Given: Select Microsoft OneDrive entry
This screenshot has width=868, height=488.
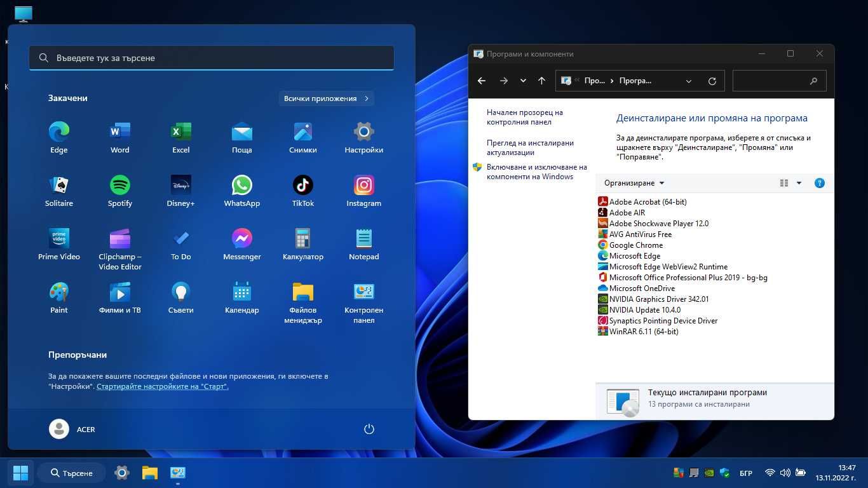Looking at the screenshot, I should pyautogui.click(x=637, y=288).
